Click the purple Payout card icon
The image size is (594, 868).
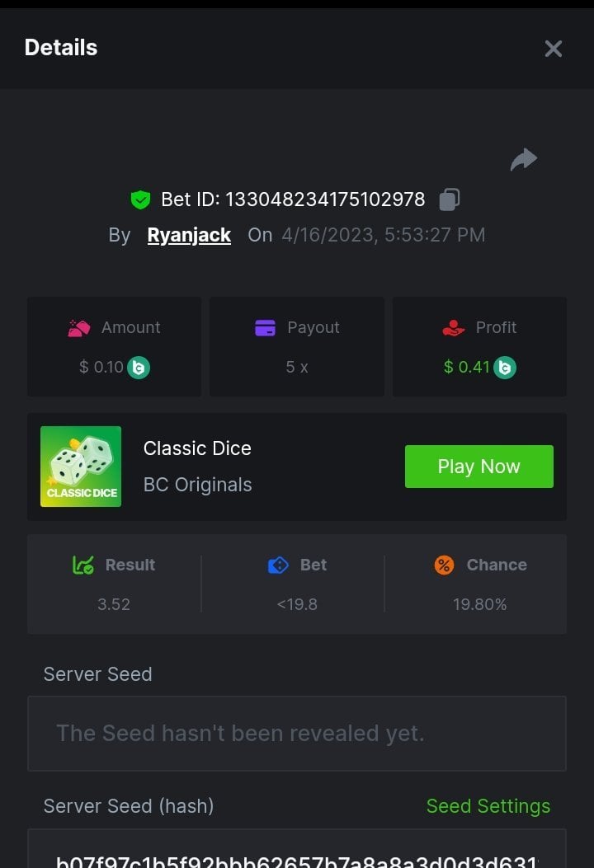[265, 328]
